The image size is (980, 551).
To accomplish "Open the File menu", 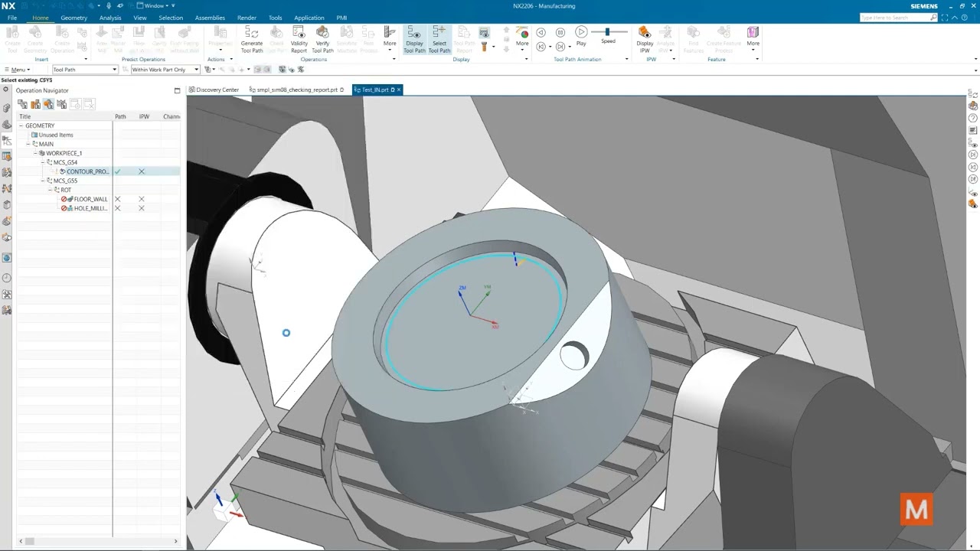I will point(12,18).
